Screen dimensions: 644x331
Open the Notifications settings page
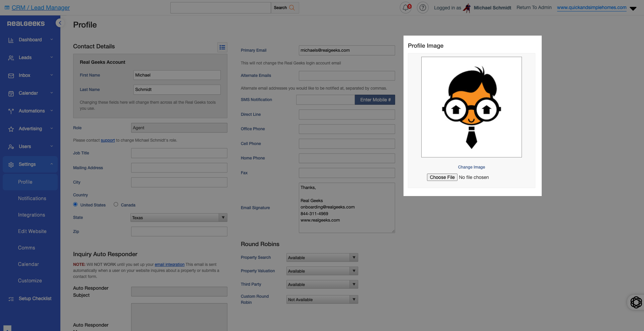(x=32, y=198)
